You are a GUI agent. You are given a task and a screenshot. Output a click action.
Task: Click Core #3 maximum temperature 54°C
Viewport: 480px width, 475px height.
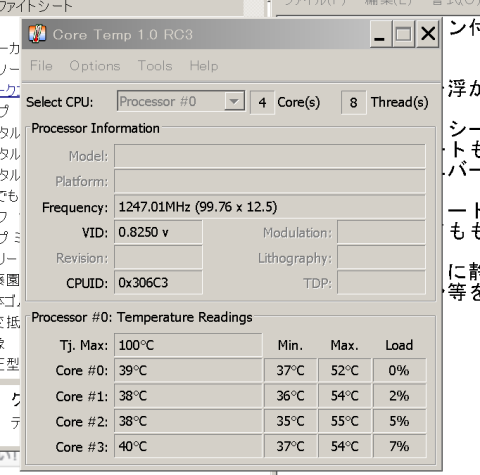345,446
